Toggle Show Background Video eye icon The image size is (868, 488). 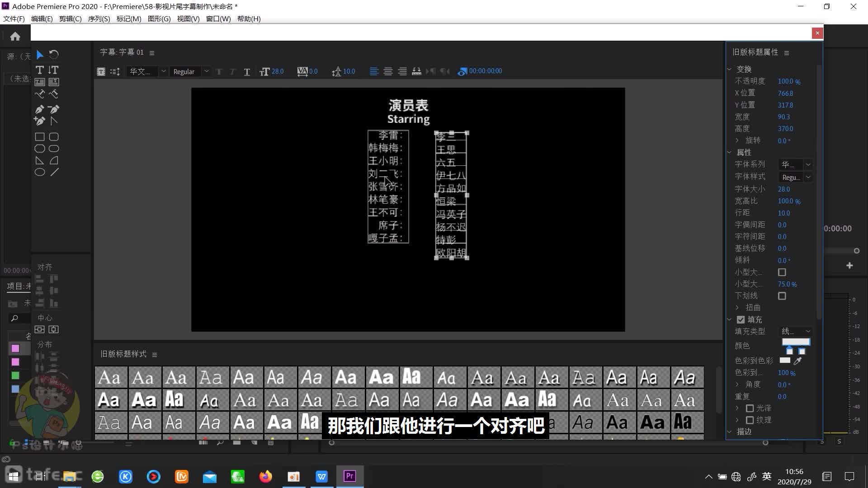462,71
